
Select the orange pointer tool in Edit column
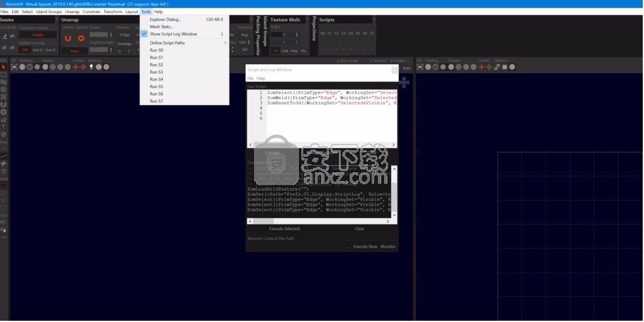point(4,67)
